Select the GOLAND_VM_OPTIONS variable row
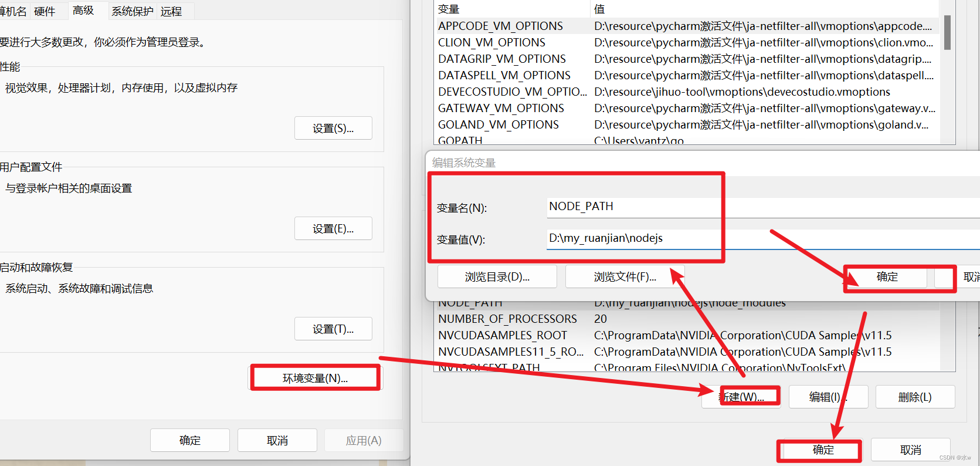Image resolution: width=980 pixels, height=466 pixels. 687,124
